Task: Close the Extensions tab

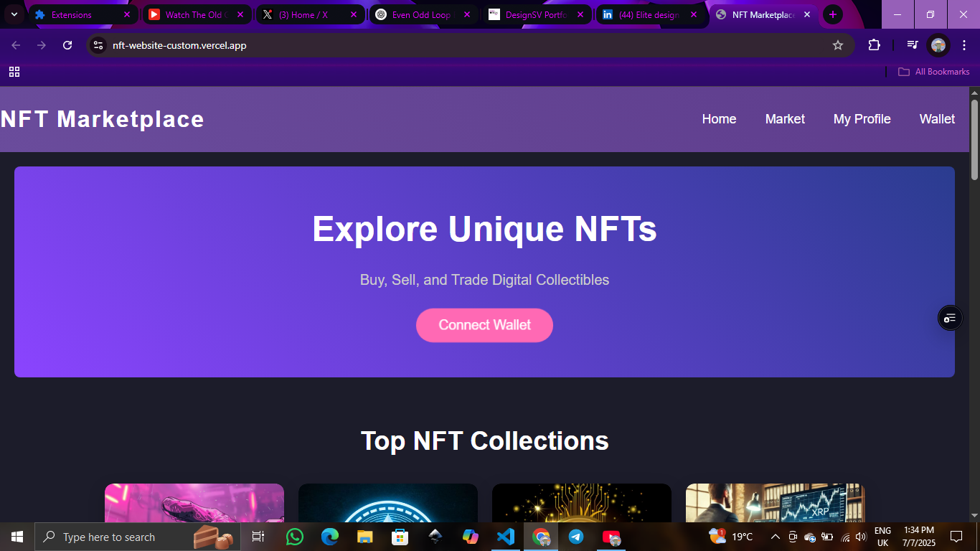Action: coord(127,14)
